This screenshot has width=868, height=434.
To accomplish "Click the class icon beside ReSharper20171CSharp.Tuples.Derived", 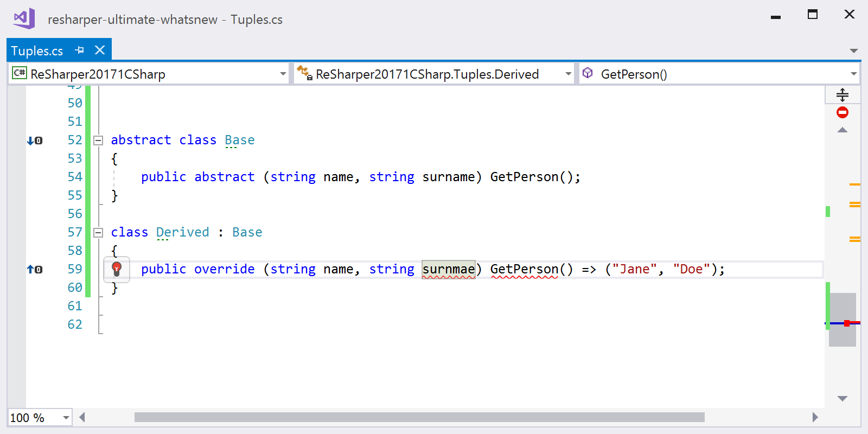I will [304, 73].
